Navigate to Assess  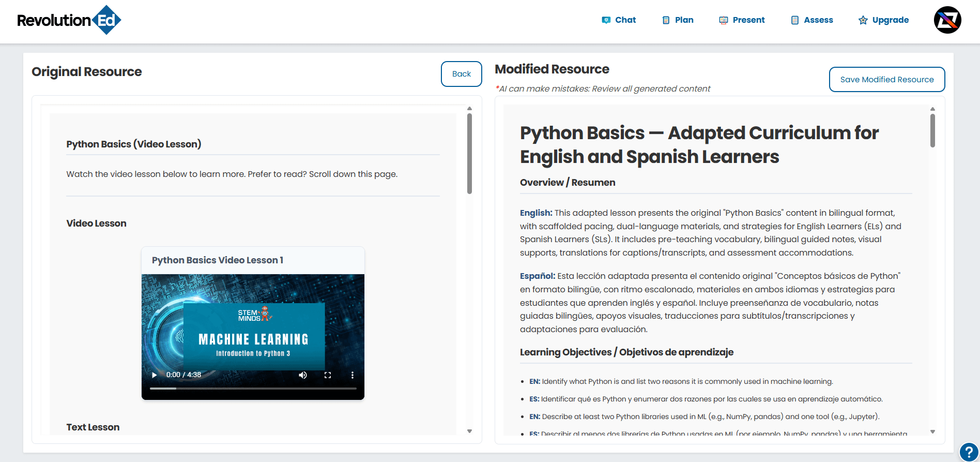(x=812, y=20)
